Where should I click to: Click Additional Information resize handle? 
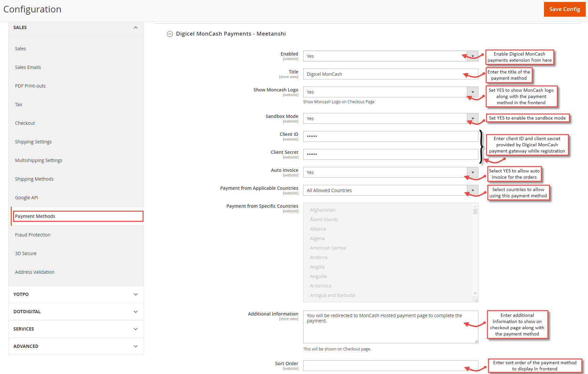tap(476, 341)
